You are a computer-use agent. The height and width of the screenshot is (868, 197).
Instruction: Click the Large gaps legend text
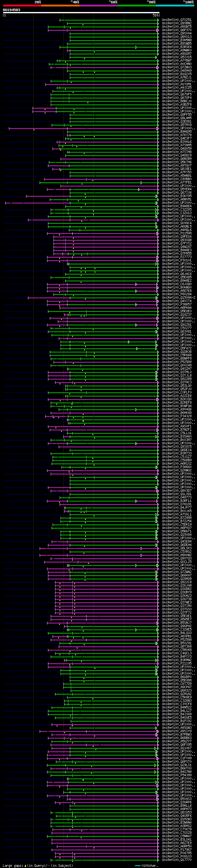click(13, 865)
